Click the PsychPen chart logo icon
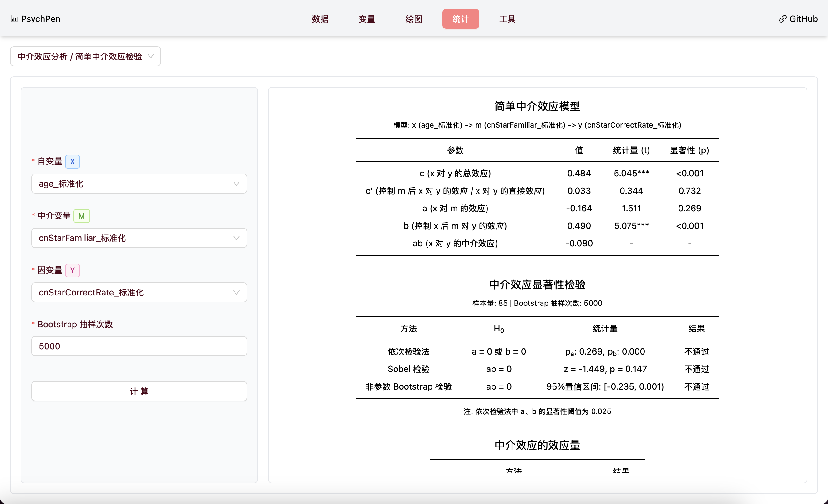Screen dimensions: 828x504 [14, 19]
